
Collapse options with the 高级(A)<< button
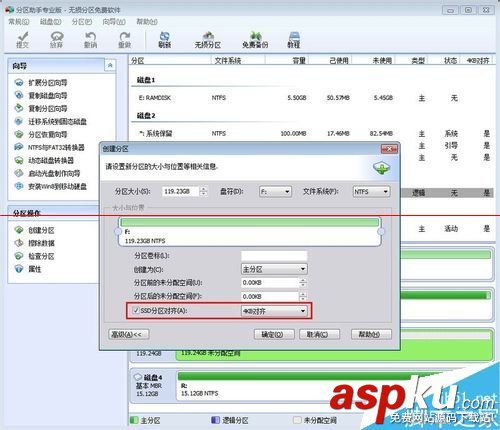click(x=129, y=334)
